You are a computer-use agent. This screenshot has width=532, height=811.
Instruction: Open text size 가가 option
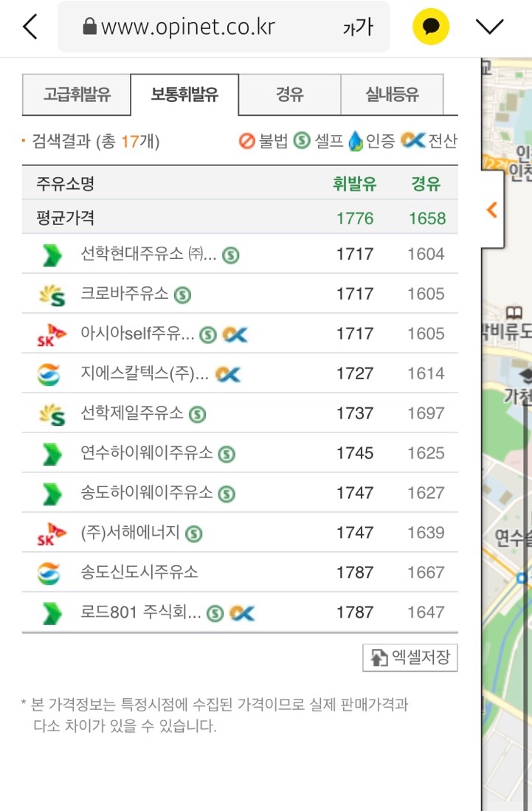[x=358, y=27]
